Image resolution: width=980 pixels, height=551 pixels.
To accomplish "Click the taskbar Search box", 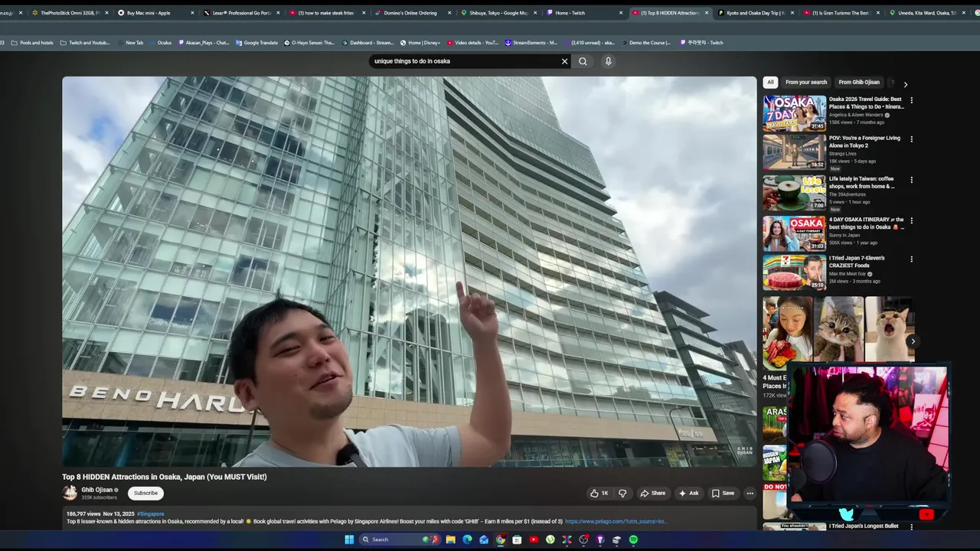I will click(398, 540).
